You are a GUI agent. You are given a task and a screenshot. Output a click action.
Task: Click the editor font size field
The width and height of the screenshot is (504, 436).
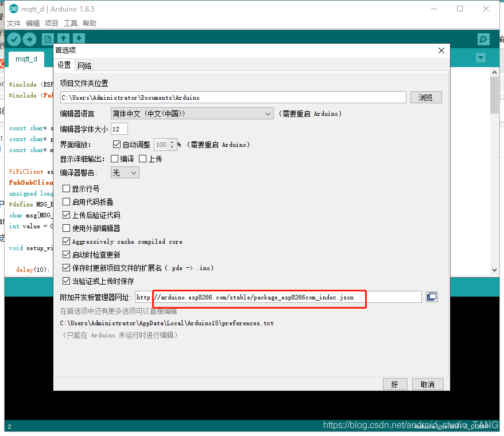point(119,129)
